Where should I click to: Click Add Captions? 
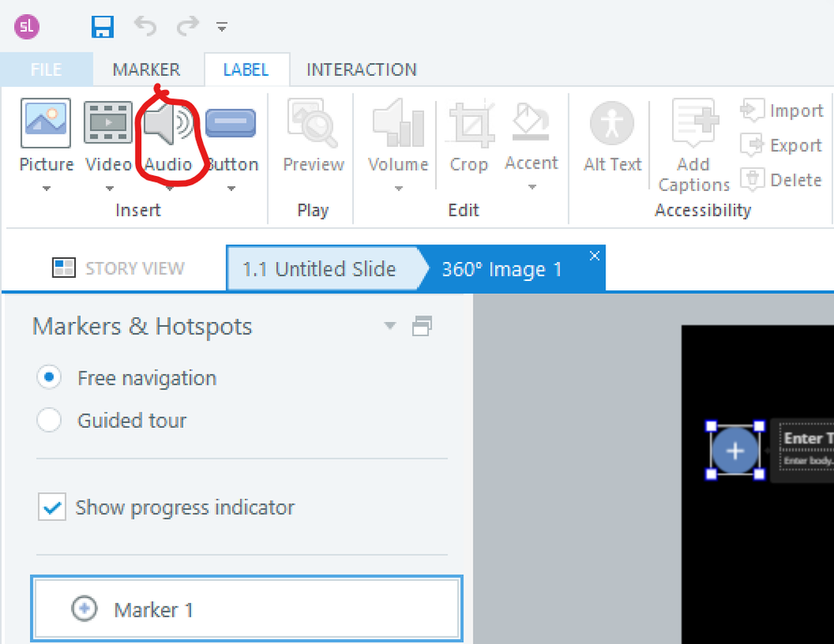coord(694,146)
